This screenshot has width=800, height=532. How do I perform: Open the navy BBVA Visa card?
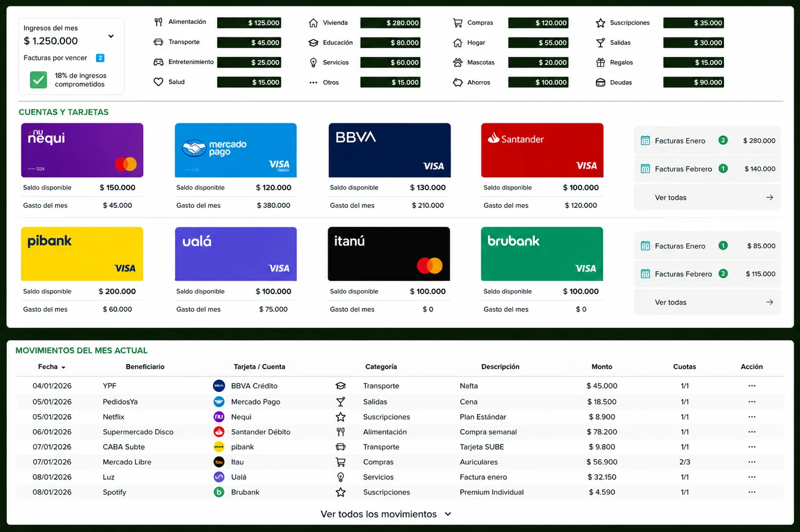click(390, 150)
